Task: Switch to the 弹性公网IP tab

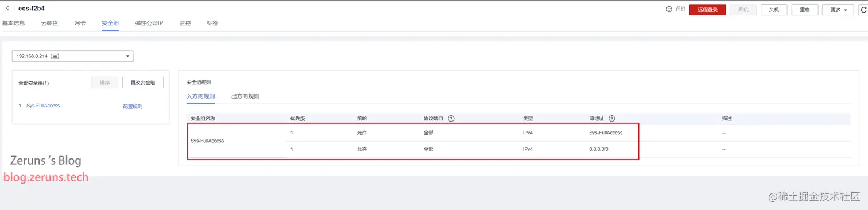Action: pyautogui.click(x=149, y=23)
